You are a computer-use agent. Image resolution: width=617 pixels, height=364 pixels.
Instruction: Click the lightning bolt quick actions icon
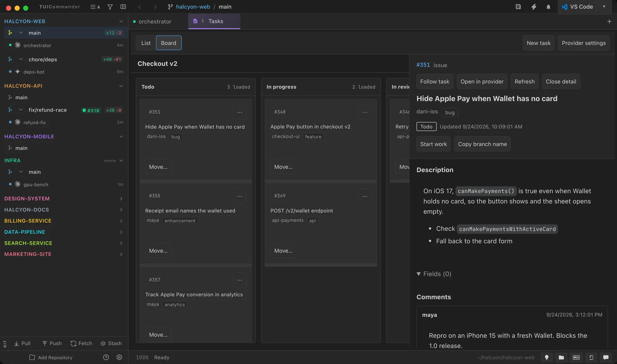[x=534, y=7]
